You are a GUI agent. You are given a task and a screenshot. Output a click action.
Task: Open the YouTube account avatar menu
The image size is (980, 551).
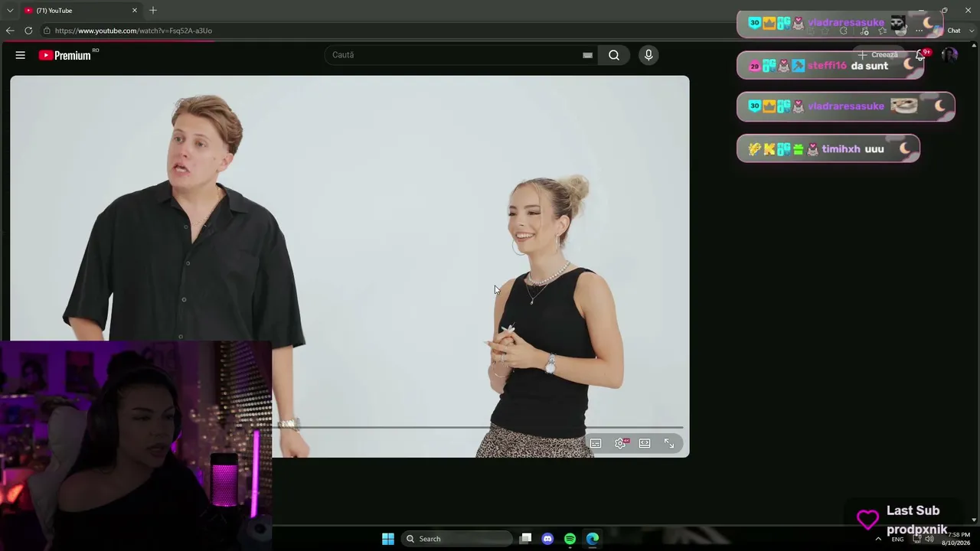tap(949, 55)
